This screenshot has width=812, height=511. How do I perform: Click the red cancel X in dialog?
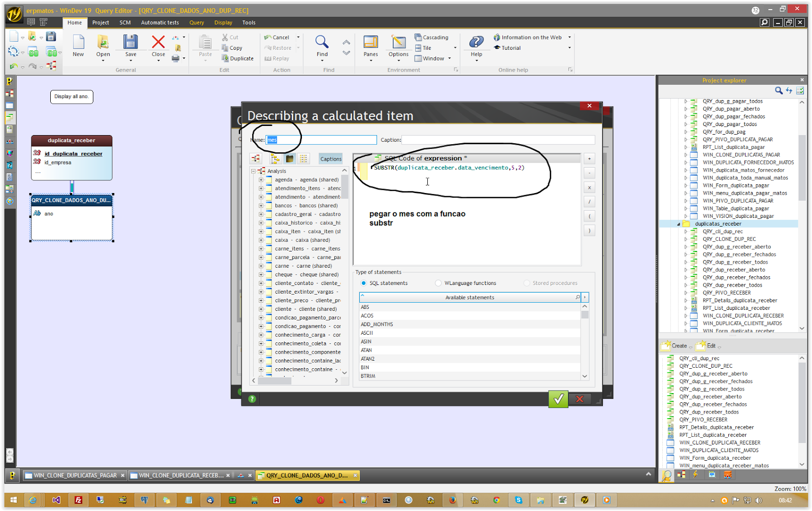point(580,399)
